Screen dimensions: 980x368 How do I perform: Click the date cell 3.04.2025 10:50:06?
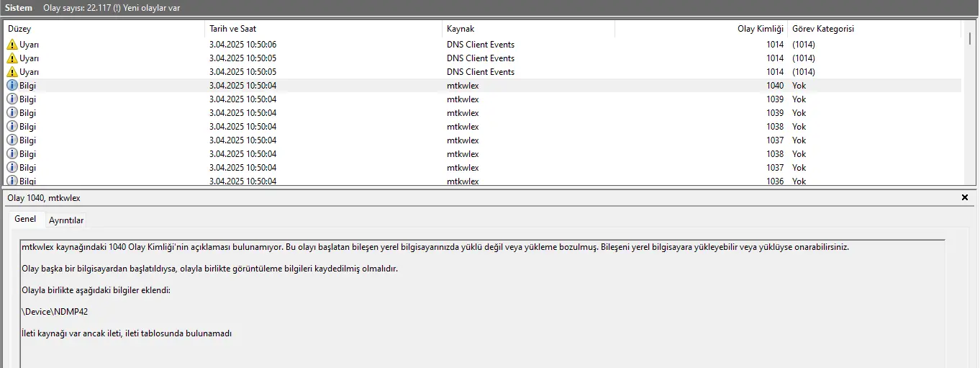pos(242,45)
